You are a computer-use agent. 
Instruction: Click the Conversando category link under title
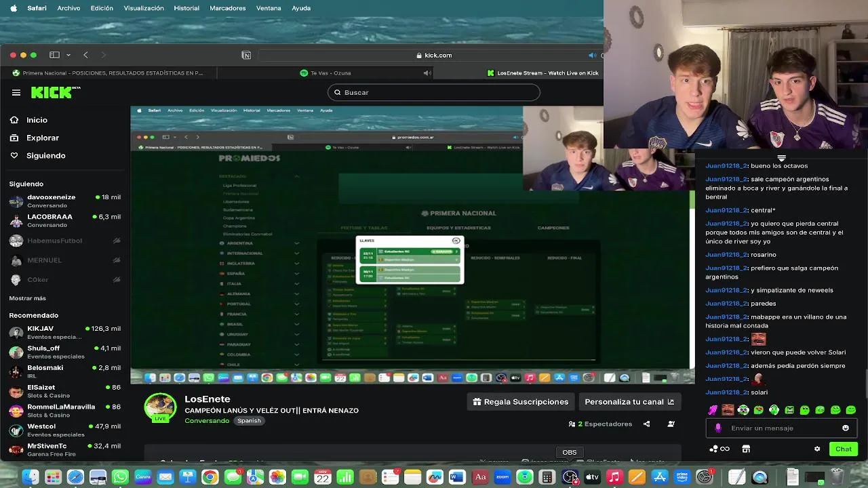(207, 421)
